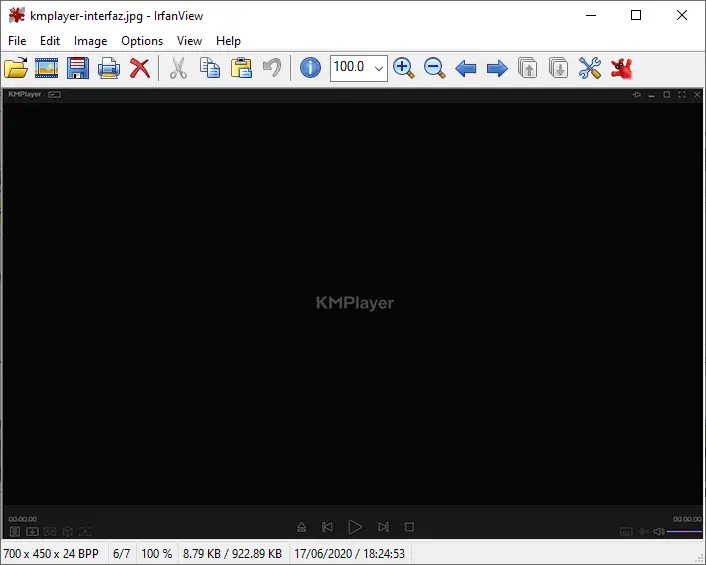Screen dimensions: 706x565
Task: Click the 6/7 image index in the status bar
Action: point(122,553)
